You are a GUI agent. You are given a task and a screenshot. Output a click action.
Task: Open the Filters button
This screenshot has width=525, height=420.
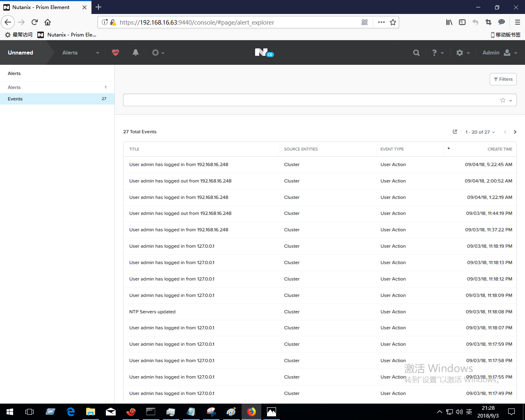[503, 79]
